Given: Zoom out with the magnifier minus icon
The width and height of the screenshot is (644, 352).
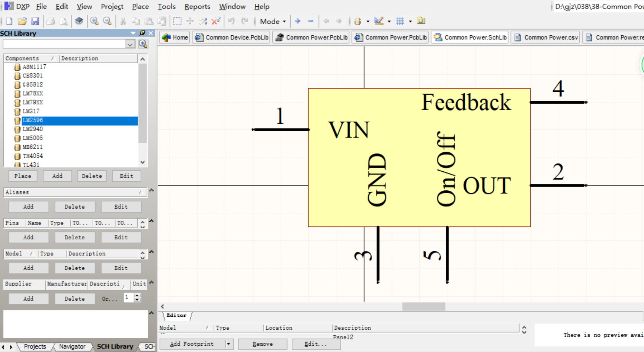Looking at the screenshot, I should click(x=108, y=21).
